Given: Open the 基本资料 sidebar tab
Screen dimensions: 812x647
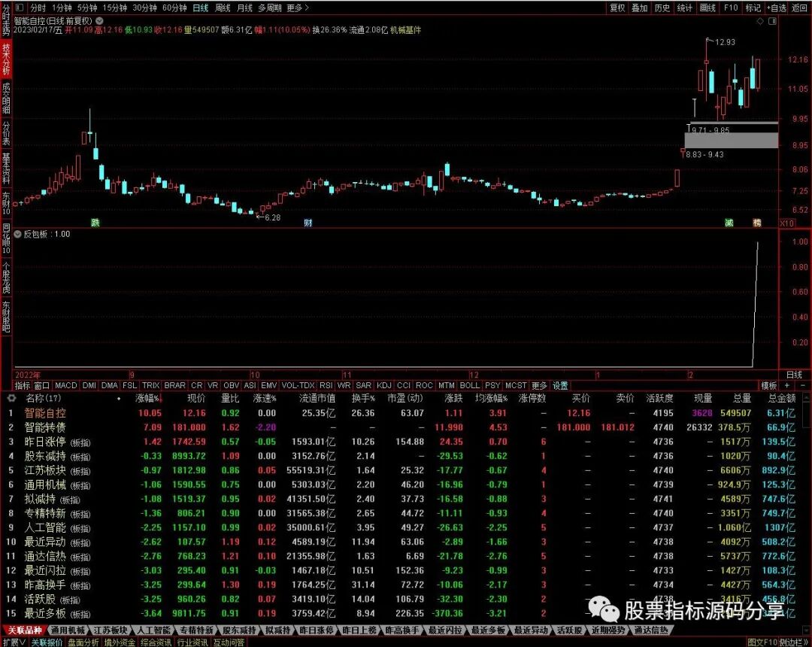Looking at the screenshot, I should (x=6, y=169).
